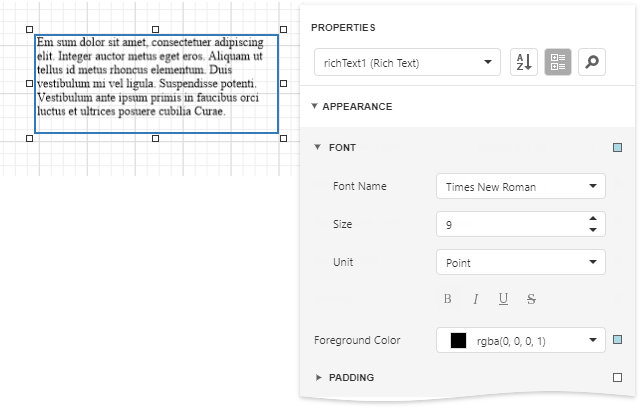Toggle Underline font style

click(x=503, y=299)
